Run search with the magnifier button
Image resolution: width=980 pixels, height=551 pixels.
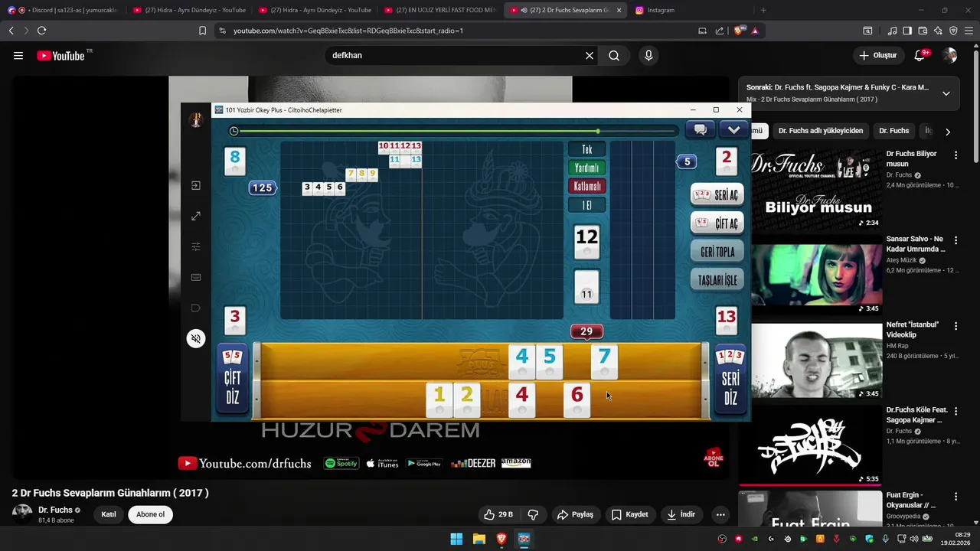(x=614, y=56)
